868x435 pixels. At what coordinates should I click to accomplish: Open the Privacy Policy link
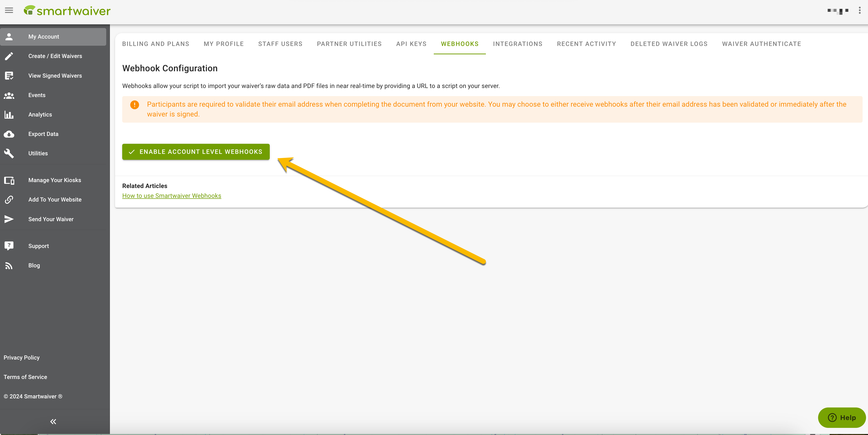click(22, 358)
